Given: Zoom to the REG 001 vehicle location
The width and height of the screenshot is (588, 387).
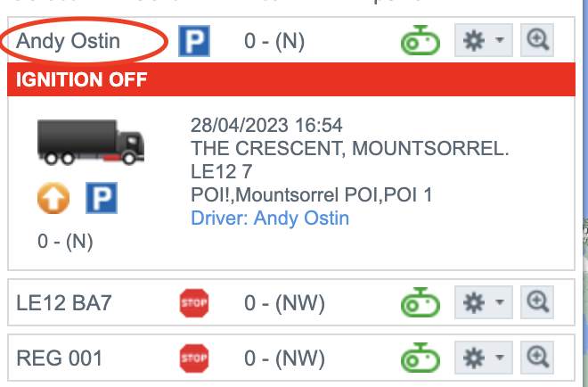Looking at the screenshot, I should pos(537,358).
